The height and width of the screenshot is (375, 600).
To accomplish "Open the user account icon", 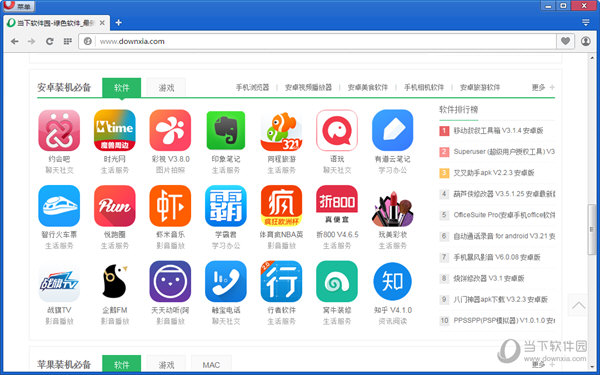I will [x=585, y=41].
